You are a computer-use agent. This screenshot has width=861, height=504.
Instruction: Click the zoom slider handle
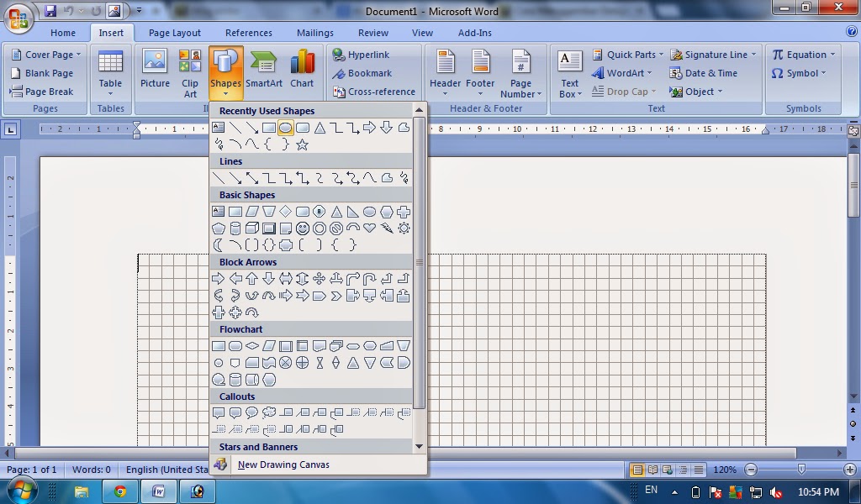pos(801,470)
